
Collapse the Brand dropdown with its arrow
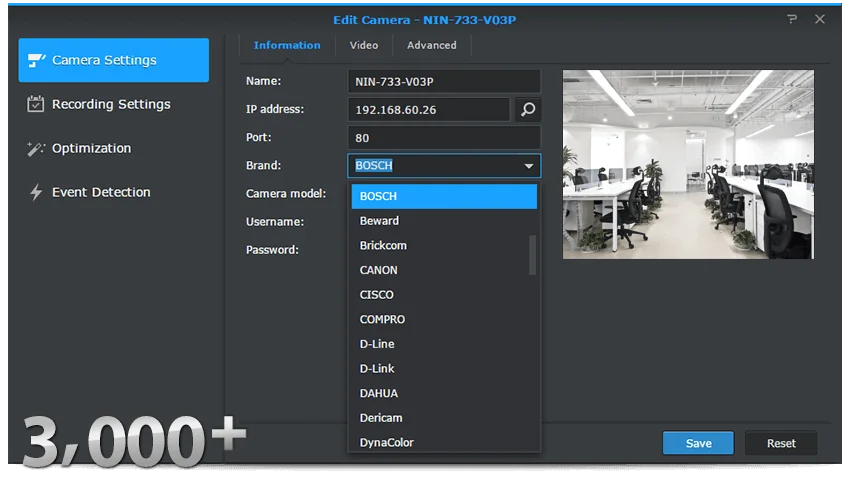coord(529,166)
